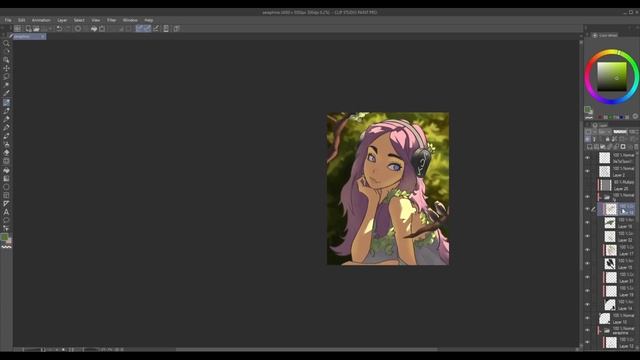The width and height of the screenshot is (640, 360).
Task: Select the Fill bucket tool
Action: tap(6, 170)
